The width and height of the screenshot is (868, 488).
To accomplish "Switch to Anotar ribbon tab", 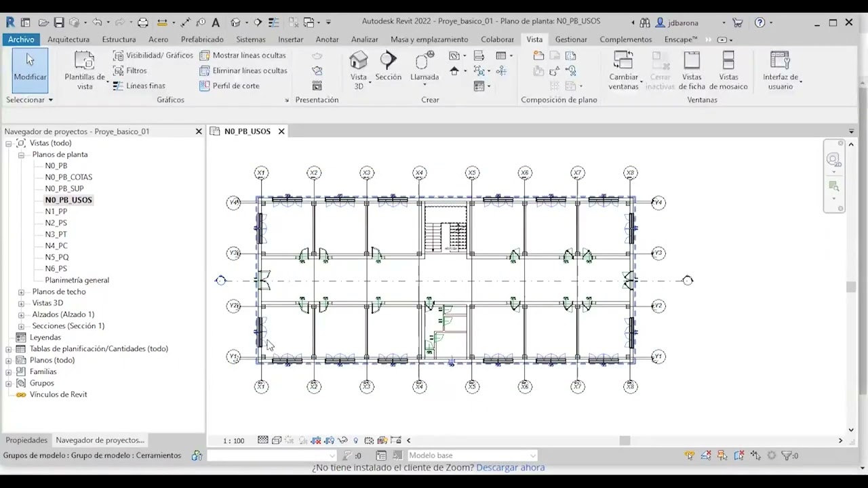I will click(327, 39).
